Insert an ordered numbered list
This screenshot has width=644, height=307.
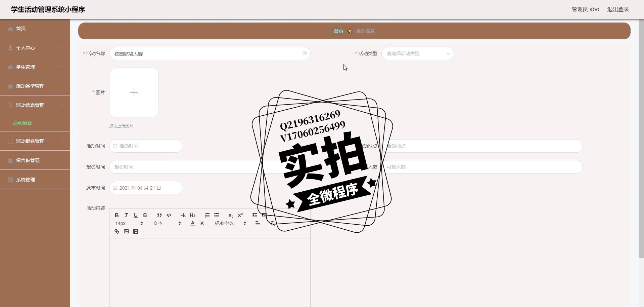point(207,215)
